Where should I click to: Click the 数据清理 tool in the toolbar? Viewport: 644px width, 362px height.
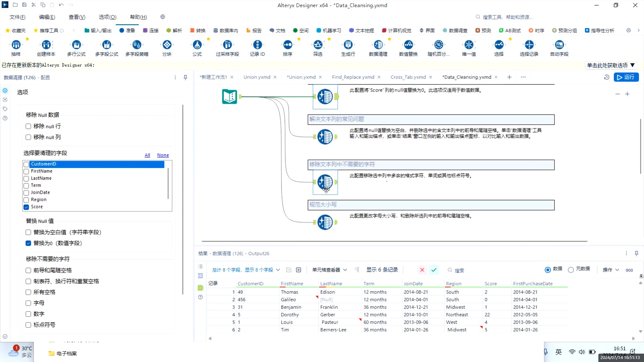(378, 45)
